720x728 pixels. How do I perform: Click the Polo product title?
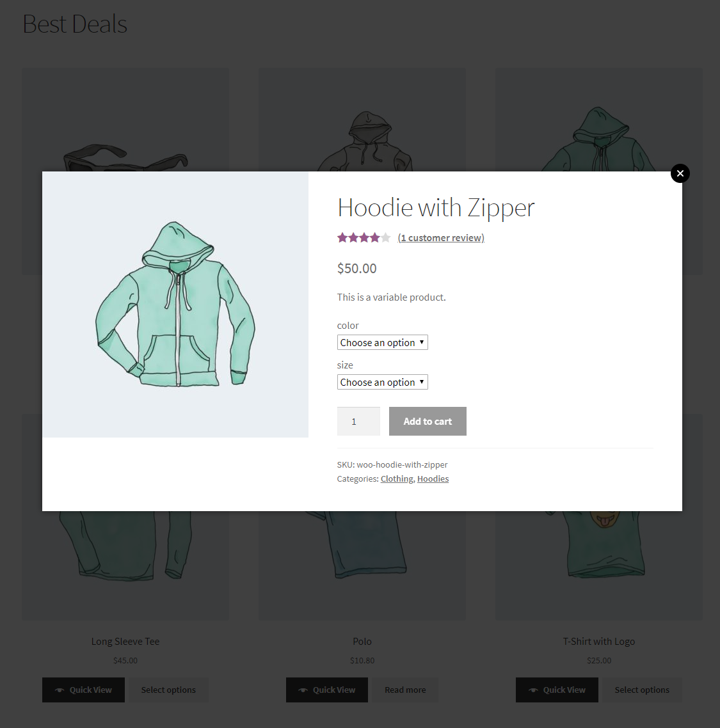pyautogui.click(x=362, y=641)
